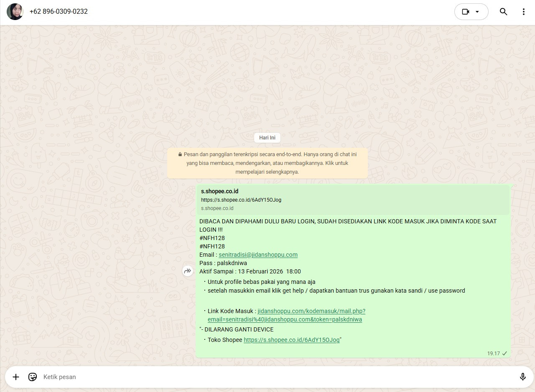Open the Link Kode Masuk mail.php URL
Image resolution: width=535 pixels, height=392 pixels.
pyautogui.click(x=287, y=315)
